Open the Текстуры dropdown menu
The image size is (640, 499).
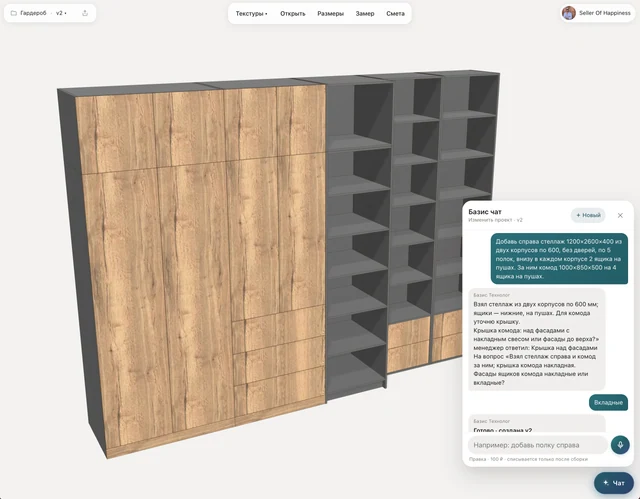251,13
